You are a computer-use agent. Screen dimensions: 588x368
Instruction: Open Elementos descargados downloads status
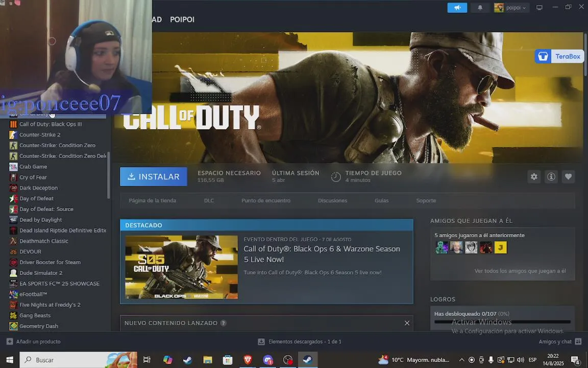pyautogui.click(x=300, y=341)
